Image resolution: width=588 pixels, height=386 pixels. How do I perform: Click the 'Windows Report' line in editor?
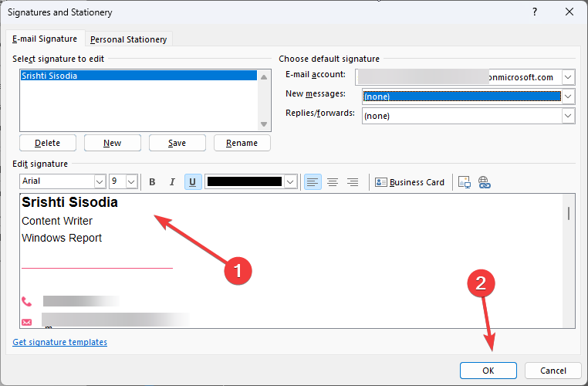(x=62, y=238)
